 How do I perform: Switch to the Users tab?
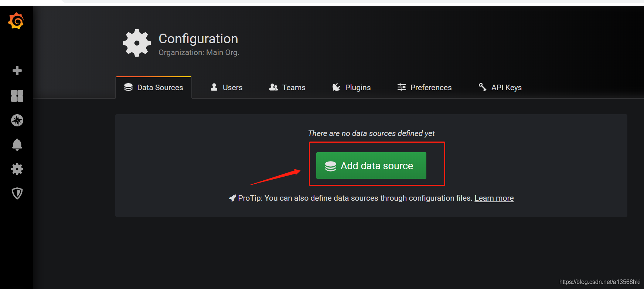pyautogui.click(x=226, y=88)
